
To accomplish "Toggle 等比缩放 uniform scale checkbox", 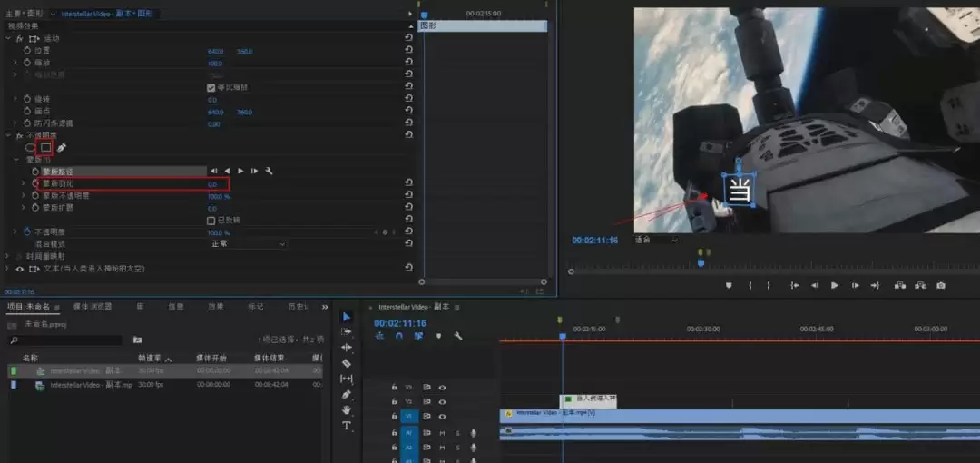I will click(x=211, y=87).
